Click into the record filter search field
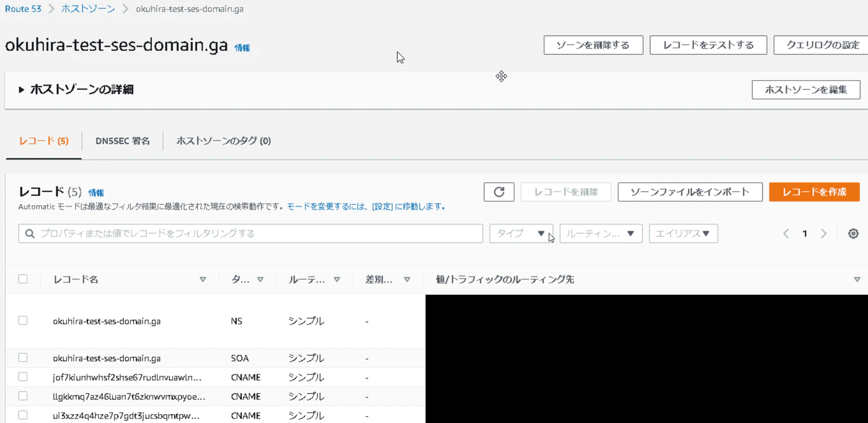Viewport: 868px width, 423px height. [x=250, y=234]
